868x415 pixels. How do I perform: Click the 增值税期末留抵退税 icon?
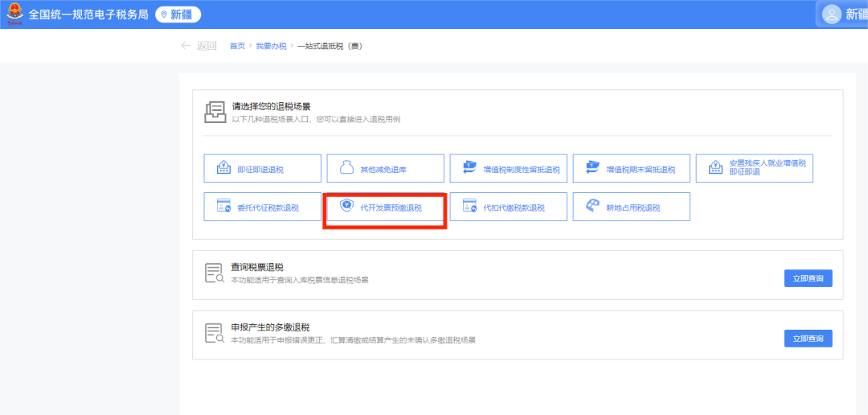coord(592,168)
